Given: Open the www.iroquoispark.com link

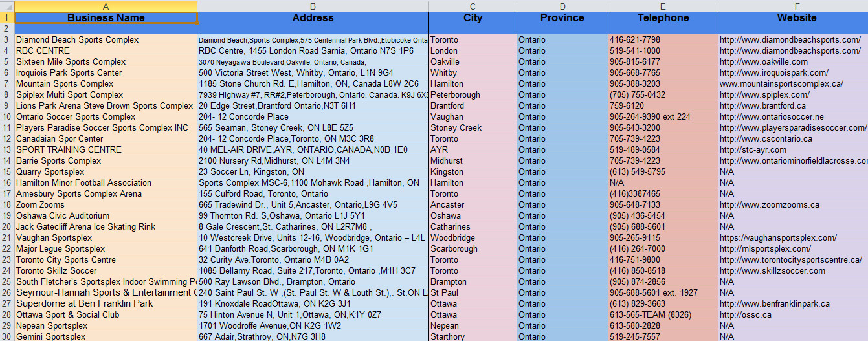Looking at the screenshot, I should pyautogui.click(x=774, y=73).
